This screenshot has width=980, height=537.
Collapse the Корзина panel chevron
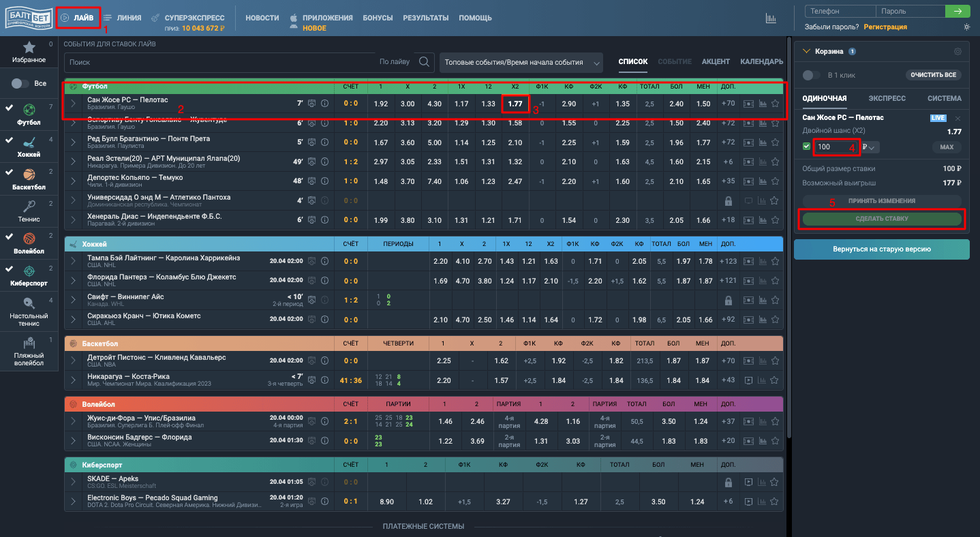(806, 51)
